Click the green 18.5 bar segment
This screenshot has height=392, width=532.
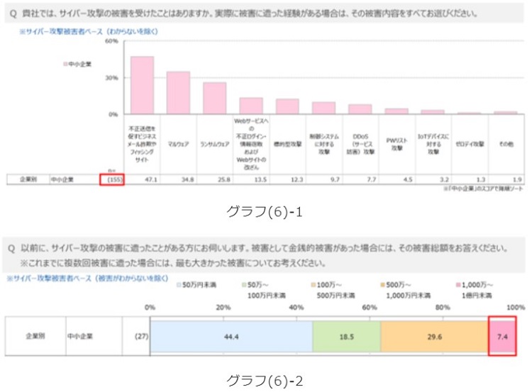(347, 337)
